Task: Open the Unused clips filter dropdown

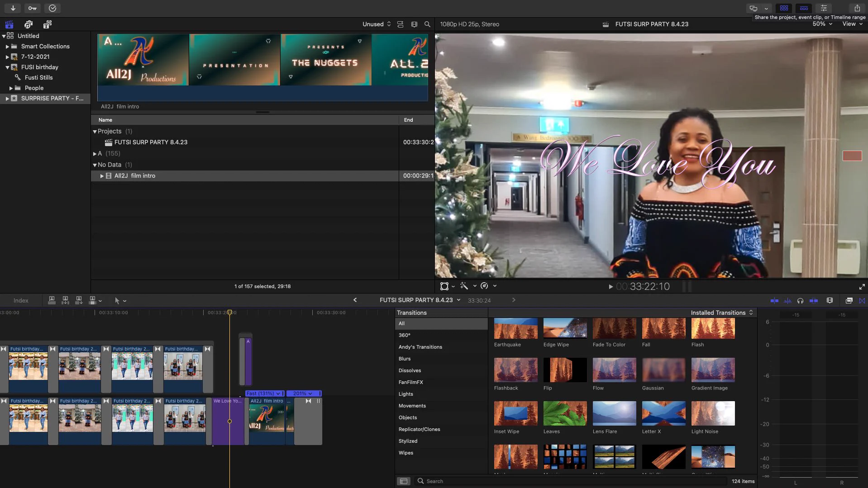Action: [x=377, y=24]
